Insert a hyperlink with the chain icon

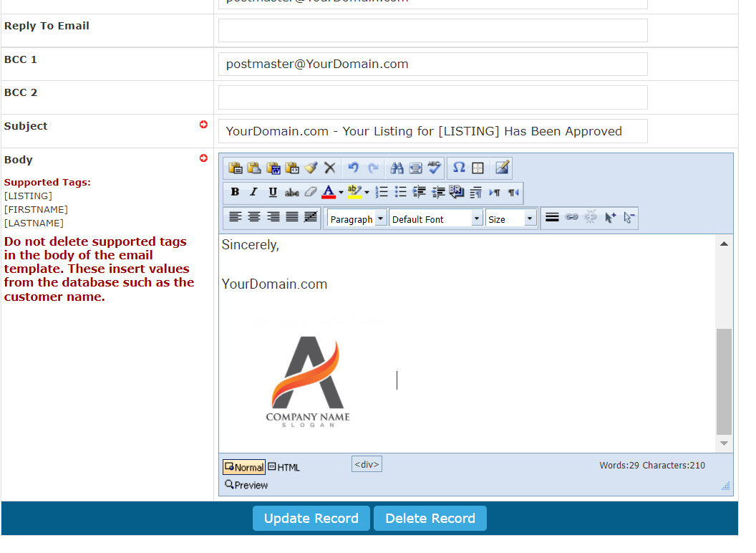pos(571,217)
